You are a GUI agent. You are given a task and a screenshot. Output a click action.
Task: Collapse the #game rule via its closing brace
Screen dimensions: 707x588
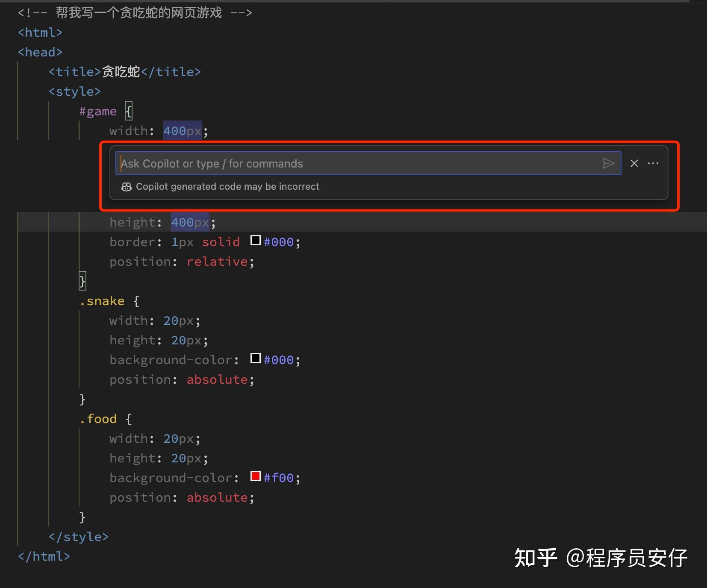click(82, 281)
